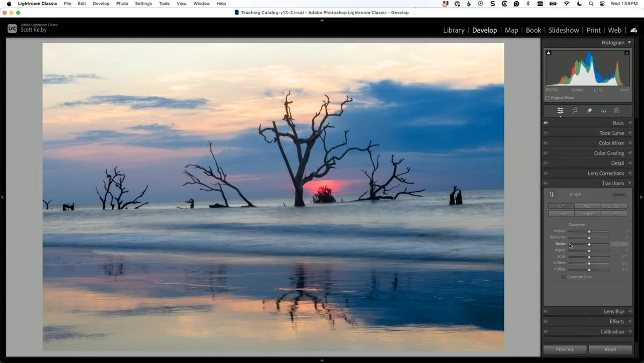Toggle Color Mixer panel eye switch
The image size is (644, 363).
[546, 143]
